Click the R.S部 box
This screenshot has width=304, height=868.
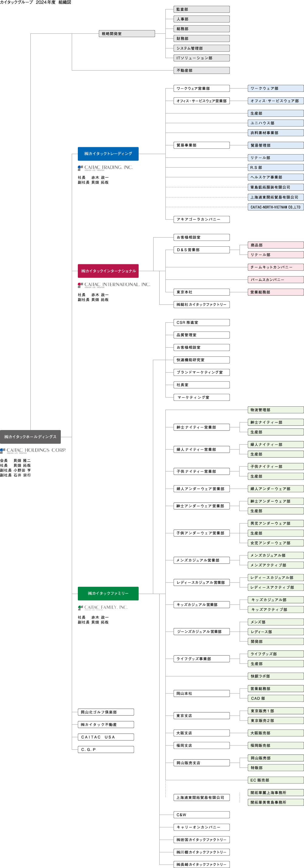(276, 168)
